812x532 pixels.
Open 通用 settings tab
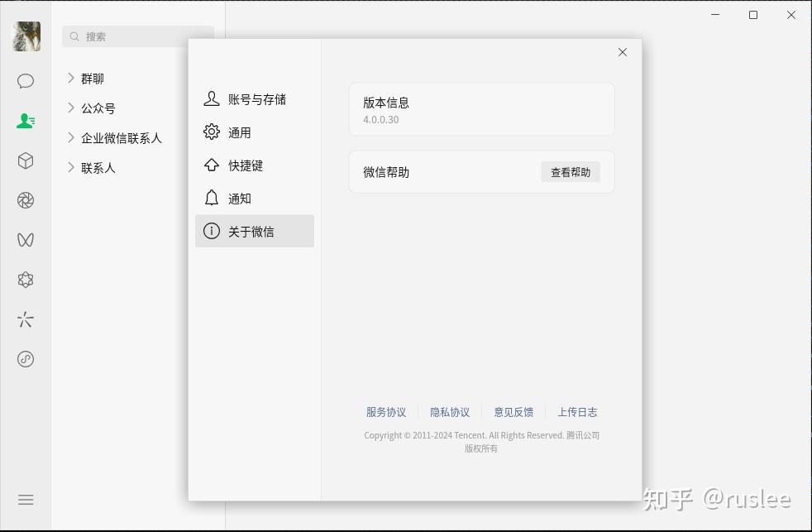(x=255, y=132)
